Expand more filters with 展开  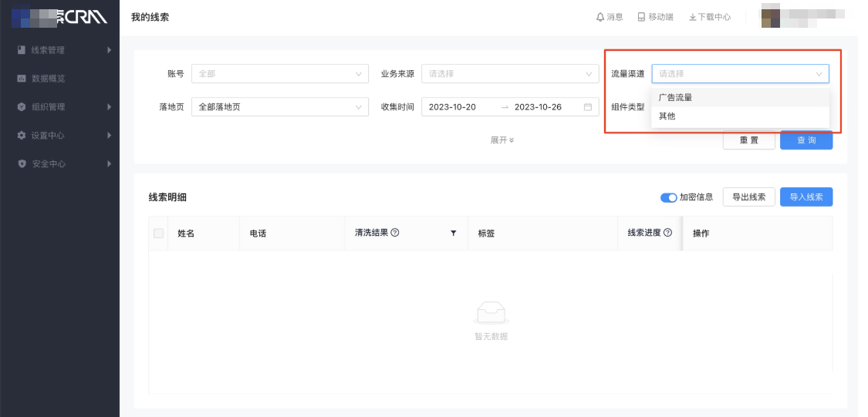pyautogui.click(x=502, y=140)
